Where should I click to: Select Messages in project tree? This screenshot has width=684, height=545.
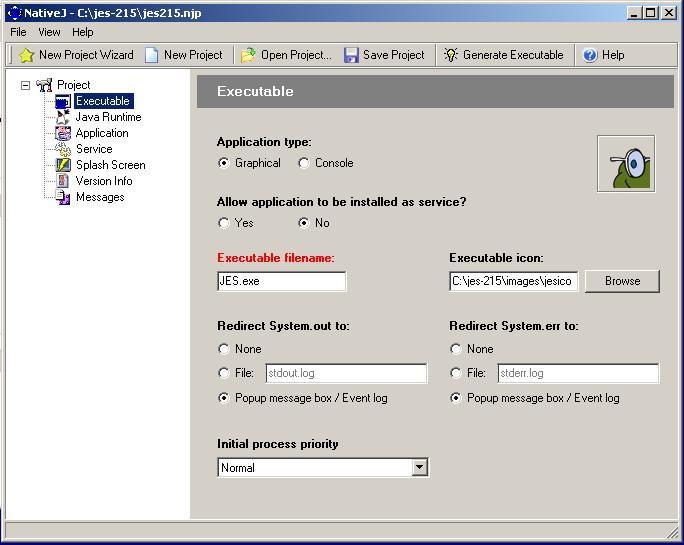(x=100, y=197)
